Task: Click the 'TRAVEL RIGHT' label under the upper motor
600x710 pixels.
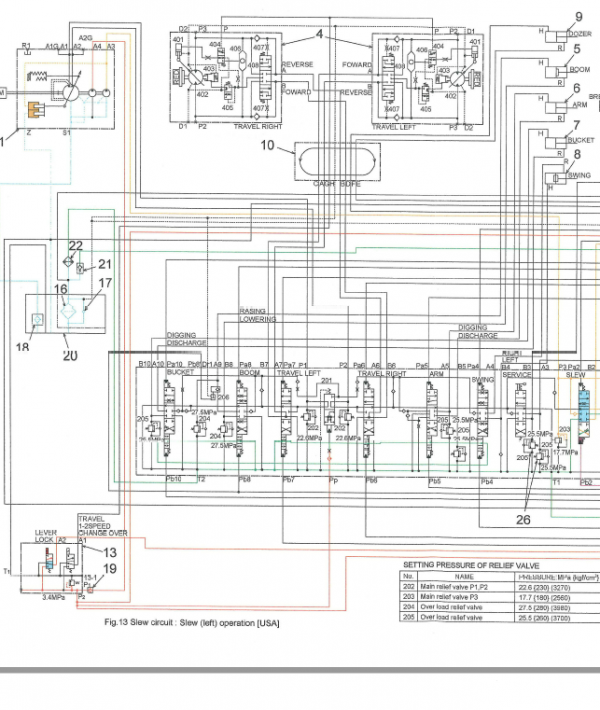Action: click(x=258, y=127)
